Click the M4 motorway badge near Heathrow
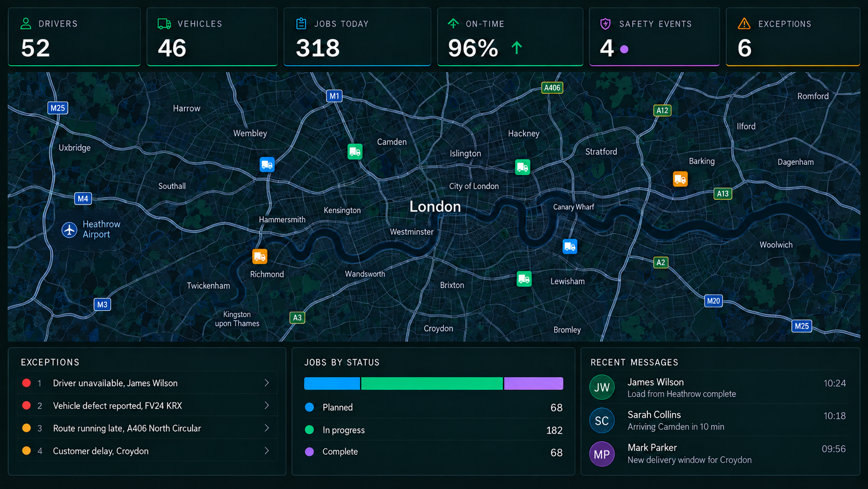 (83, 199)
